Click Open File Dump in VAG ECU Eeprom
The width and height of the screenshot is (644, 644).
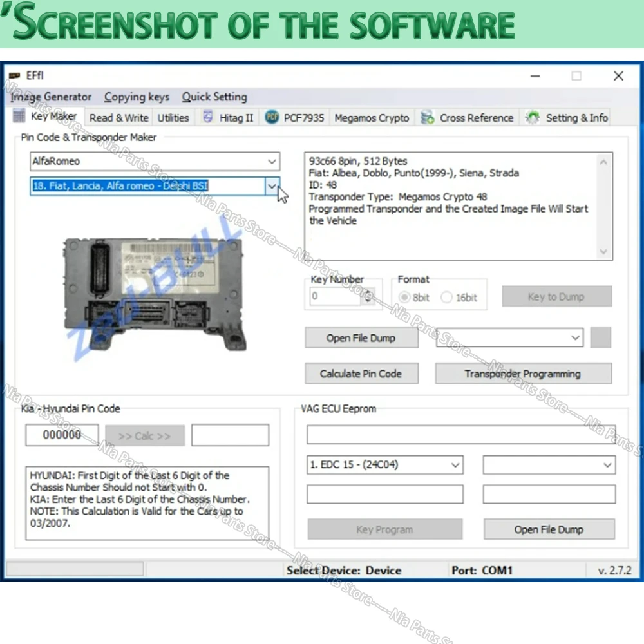tap(549, 529)
